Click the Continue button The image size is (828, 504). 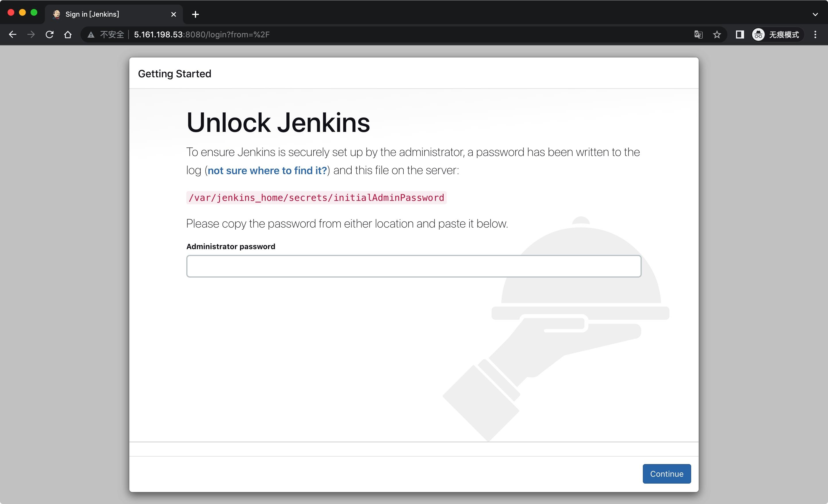pyautogui.click(x=666, y=474)
